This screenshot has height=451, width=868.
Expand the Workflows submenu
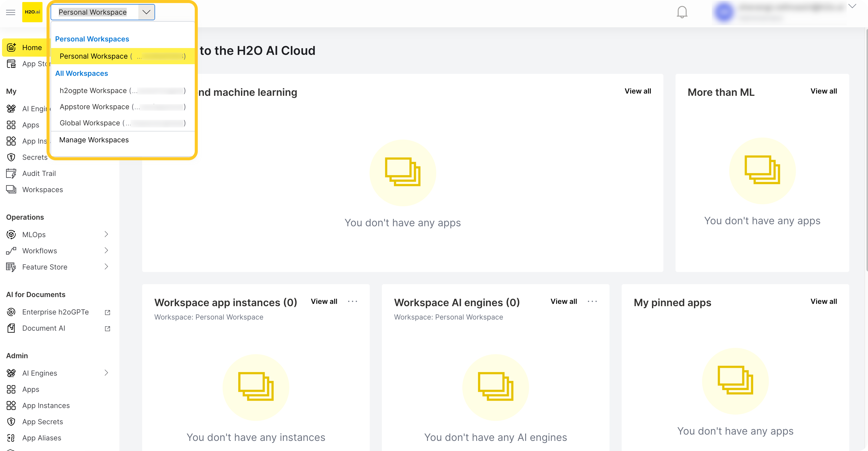click(x=106, y=251)
